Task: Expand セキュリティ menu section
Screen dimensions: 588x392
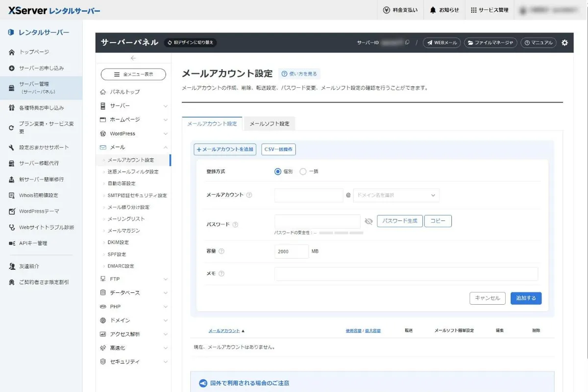Action: (133, 362)
